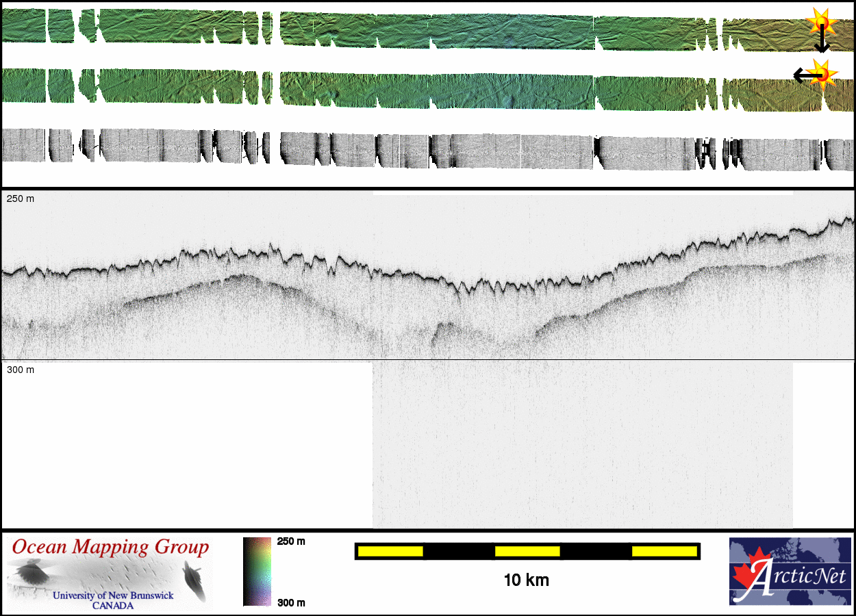This screenshot has height=616, width=856.
Task: Select the University of New Brunswick text
Action: (x=113, y=595)
